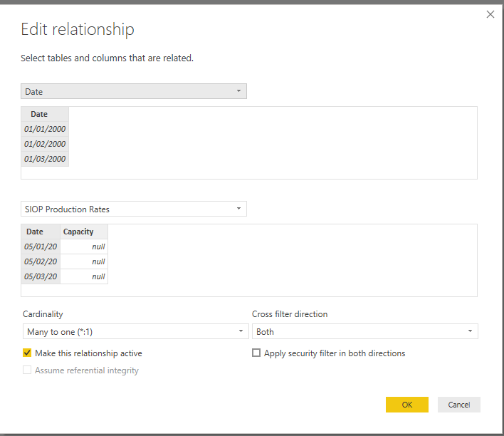Toggle Make this relationship active checkbox
The width and height of the screenshot is (504, 436).
click(x=27, y=353)
